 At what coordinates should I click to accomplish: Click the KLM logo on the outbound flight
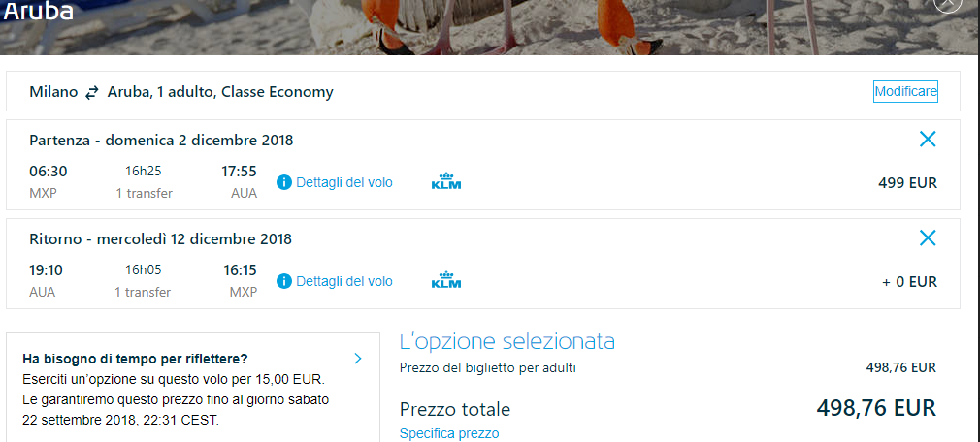click(x=446, y=181)
